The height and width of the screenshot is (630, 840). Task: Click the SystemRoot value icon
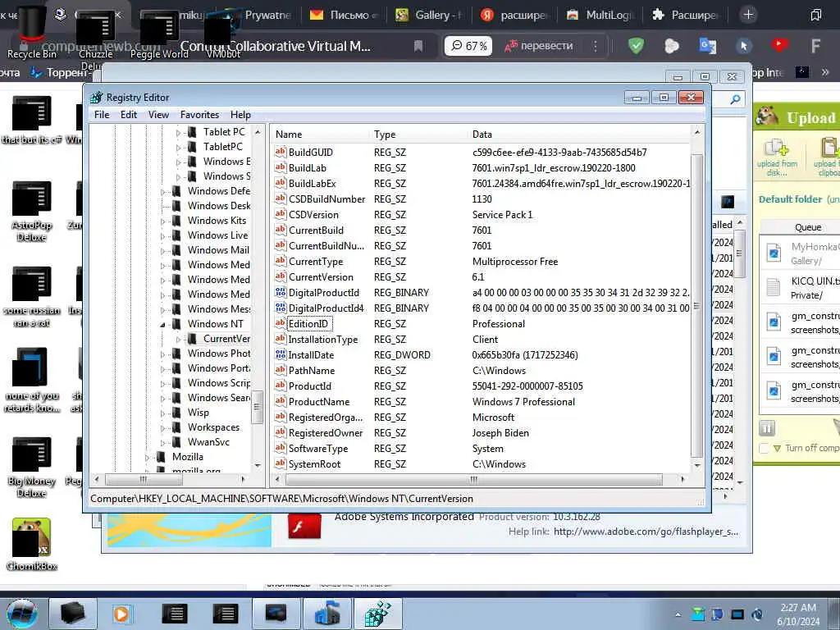pos(281,464)
